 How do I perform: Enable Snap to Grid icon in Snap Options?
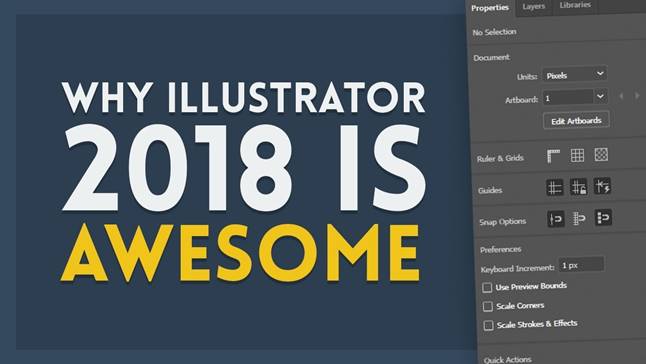pyautogui.click(x=579, y=218)
